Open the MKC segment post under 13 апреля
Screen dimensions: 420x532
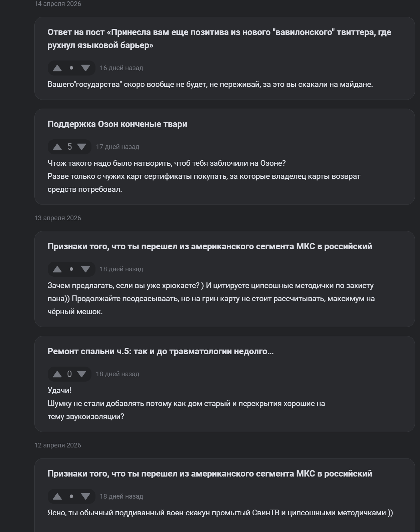coord(210,247)
